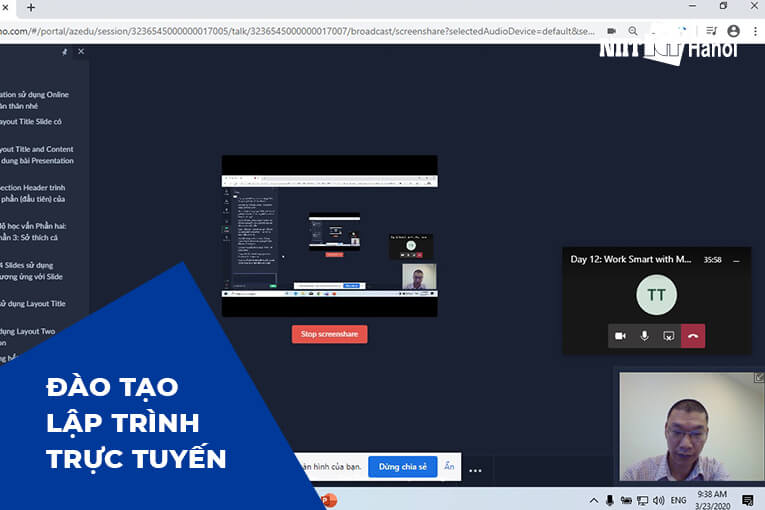
Task: Mute microphone in the Teams mini window
Action: tap(644, 336)
